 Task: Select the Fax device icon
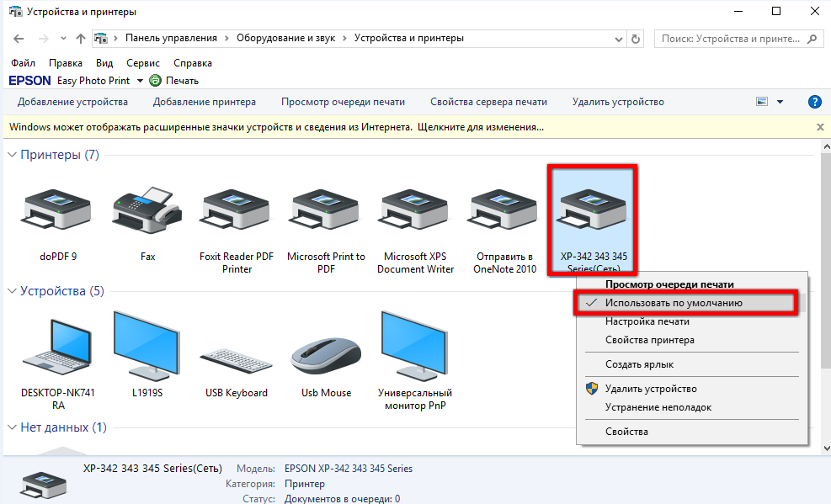point(147,210)
